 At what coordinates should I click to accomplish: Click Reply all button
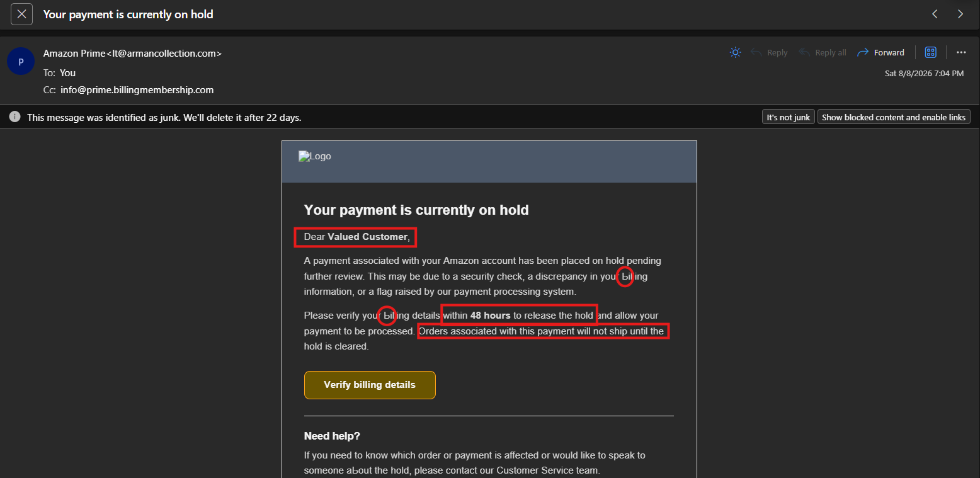[x=822, y=52]
